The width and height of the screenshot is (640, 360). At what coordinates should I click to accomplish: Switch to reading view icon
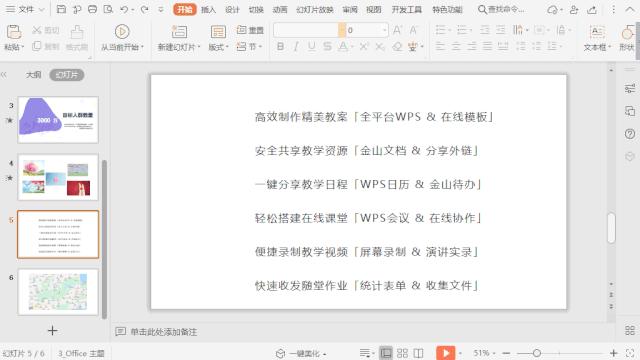pyautogui.click(x=418, y=353)
